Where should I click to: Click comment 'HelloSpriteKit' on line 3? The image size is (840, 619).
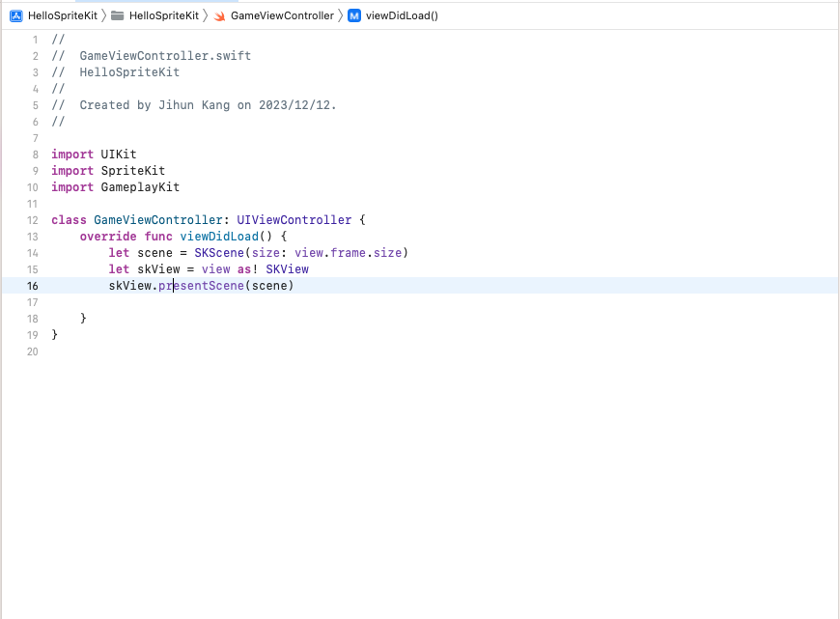[x=129, y=72]
